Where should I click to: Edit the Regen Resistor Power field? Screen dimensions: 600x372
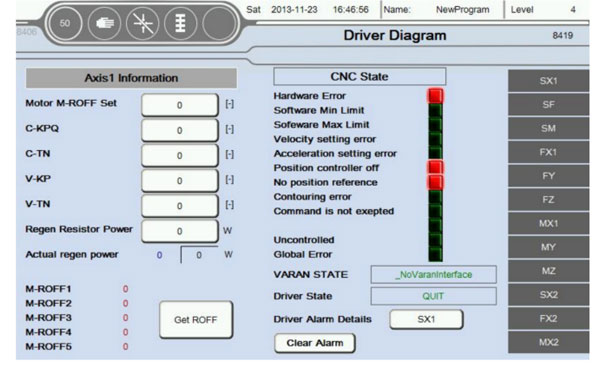180,231
